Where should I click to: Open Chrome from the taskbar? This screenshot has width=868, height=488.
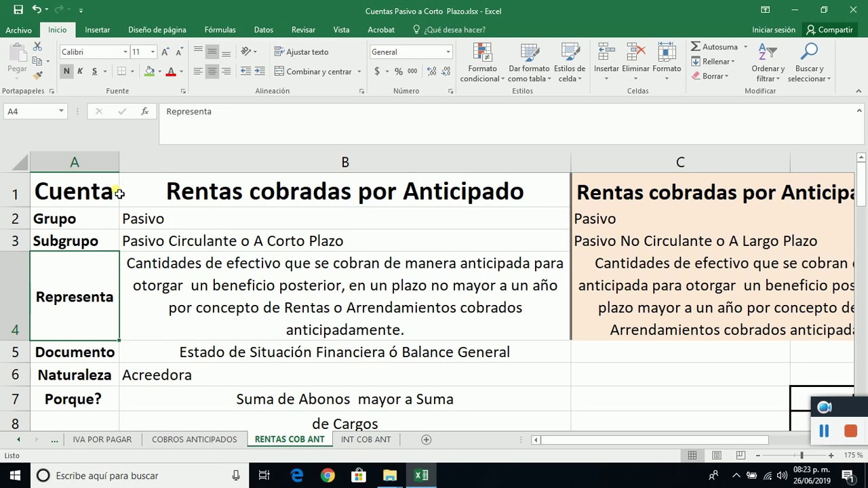(x=328, y=476)
